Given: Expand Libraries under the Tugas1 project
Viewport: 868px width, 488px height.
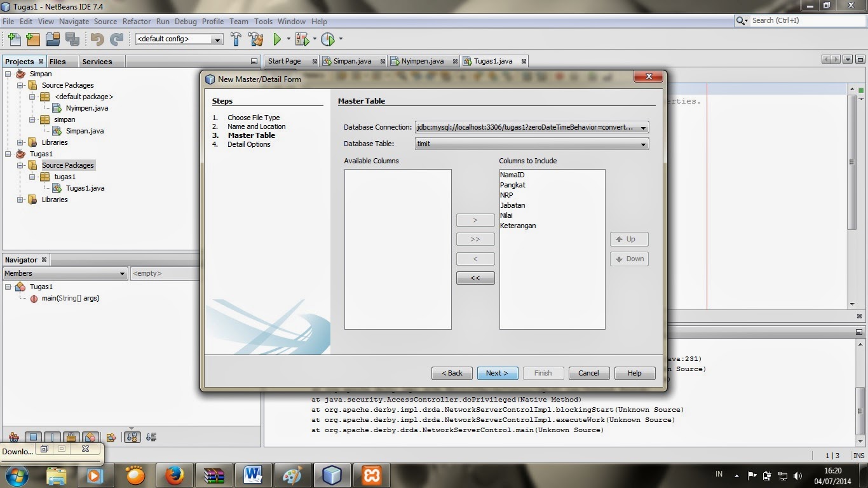Looking at the screenshot, I should [x=20, y=200].
